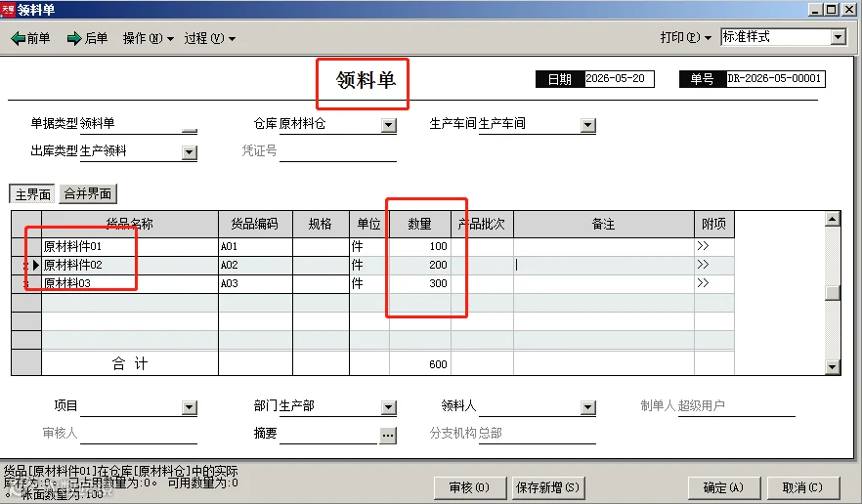Click the 审核(O) button
Screen dimensions: 862x504
[469, 487]
